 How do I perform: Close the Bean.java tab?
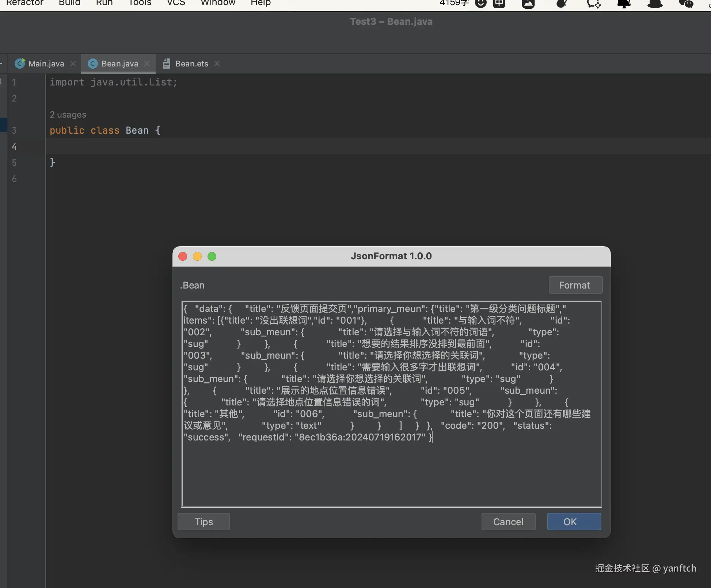(x=147, y=64)
